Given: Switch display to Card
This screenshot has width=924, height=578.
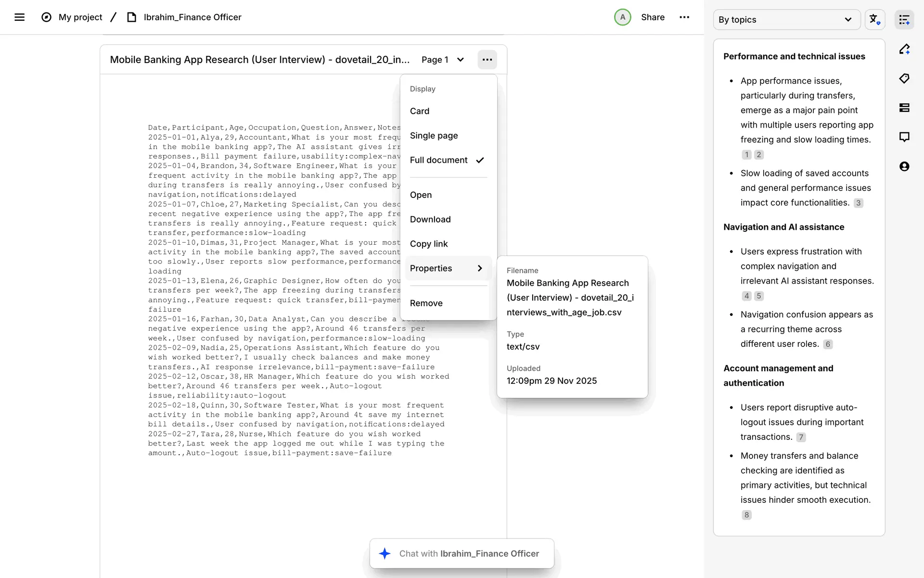Looking at the screenshot, I should pos(419,111).
